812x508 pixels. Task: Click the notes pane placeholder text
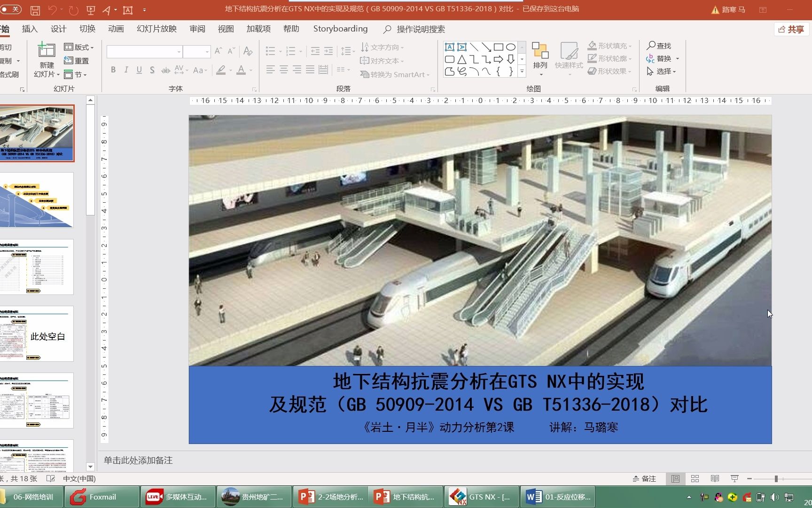(138, 460)
